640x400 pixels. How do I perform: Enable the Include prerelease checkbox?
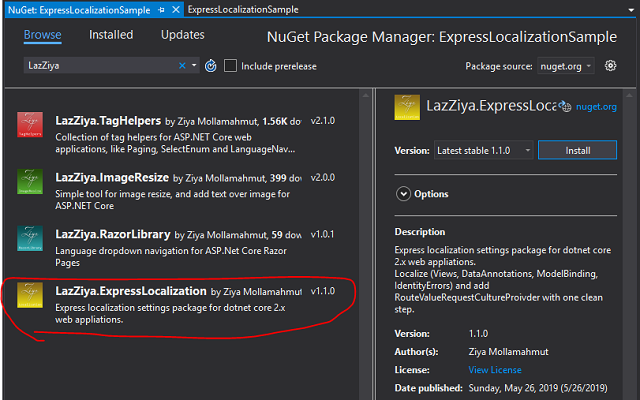(231, 66)
